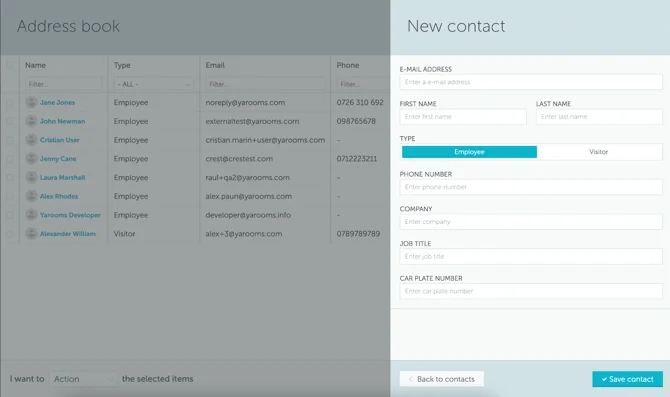This screenshot has height=397, width=670.
Task: Click email alex.paun@yarooms.com
Action: [x=249, y=197]
